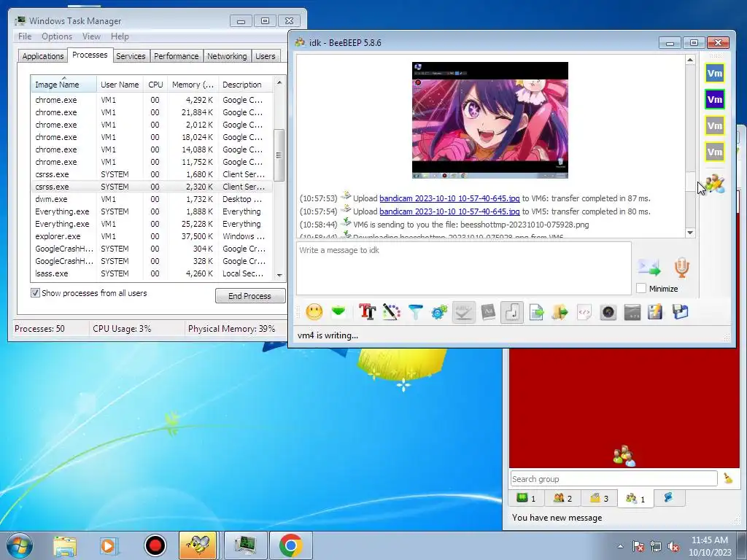This screenshot has height=560, width=747.
Task: Click the End Process button
Action: point(250,296)
